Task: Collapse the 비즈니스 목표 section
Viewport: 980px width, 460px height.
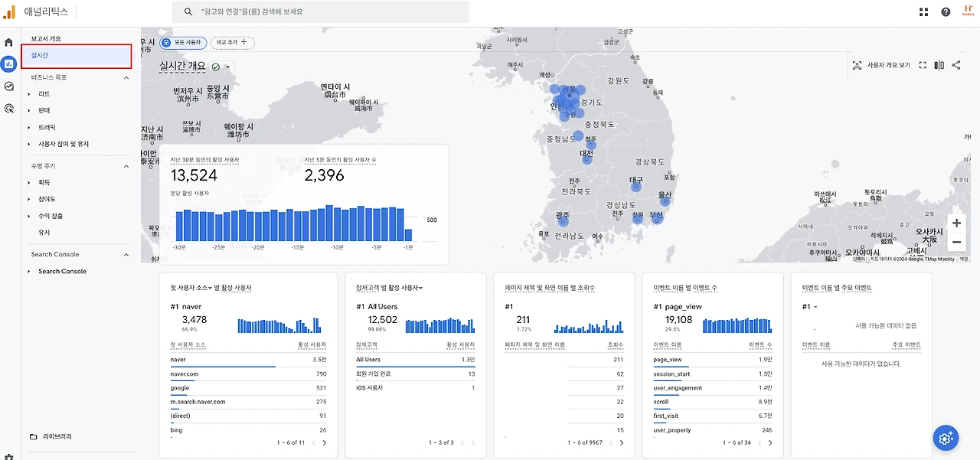Action: coord(126,77)
